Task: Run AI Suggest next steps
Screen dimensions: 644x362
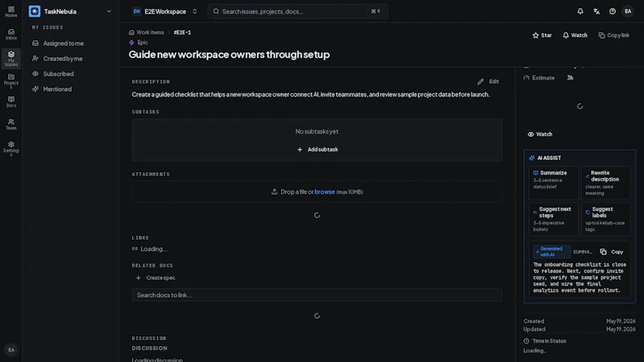Action: [x=554, y=219]
